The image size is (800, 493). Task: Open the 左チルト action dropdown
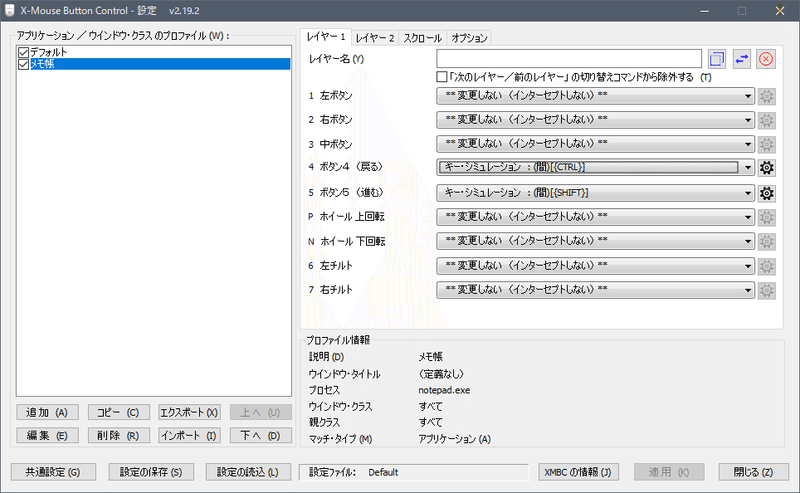(595, 265)
